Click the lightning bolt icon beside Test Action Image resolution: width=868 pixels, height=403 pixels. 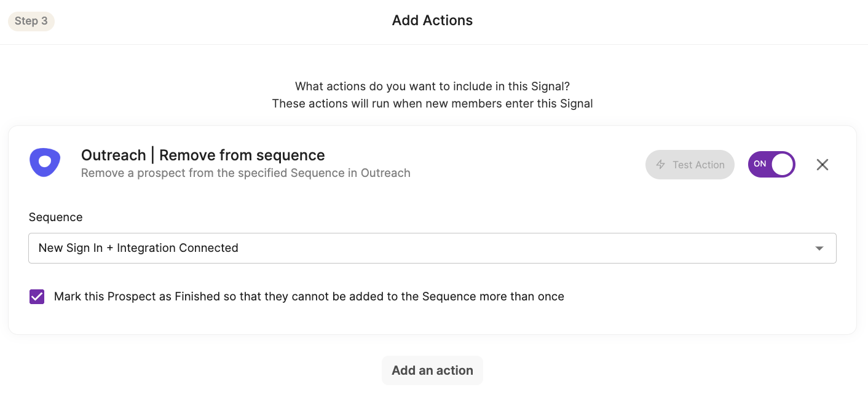tap(661, 165)
